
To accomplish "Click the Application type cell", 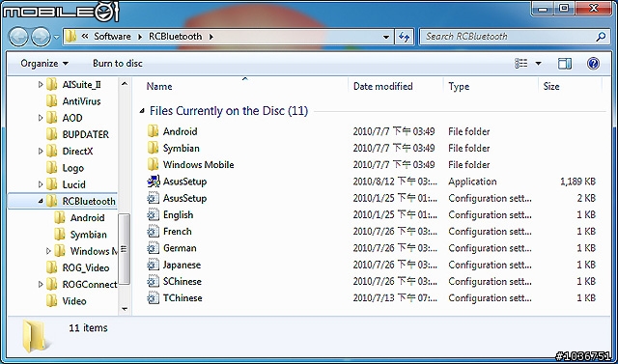I will coord(472,182).
